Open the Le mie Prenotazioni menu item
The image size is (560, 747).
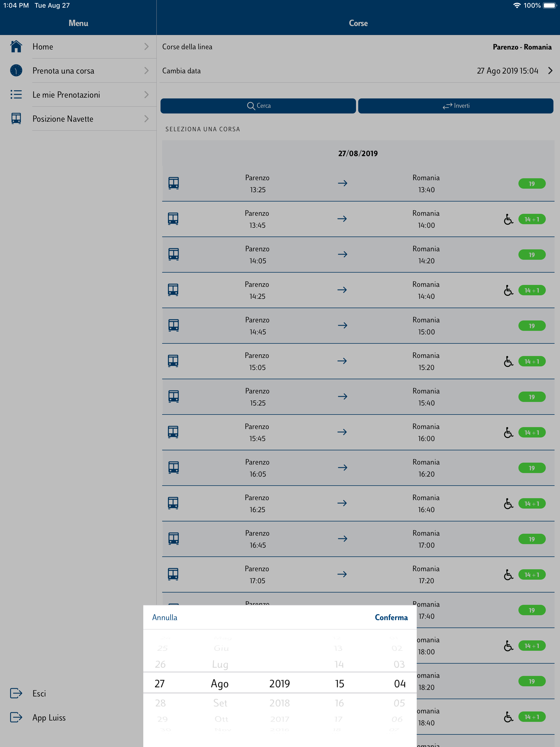coord(66,95)
